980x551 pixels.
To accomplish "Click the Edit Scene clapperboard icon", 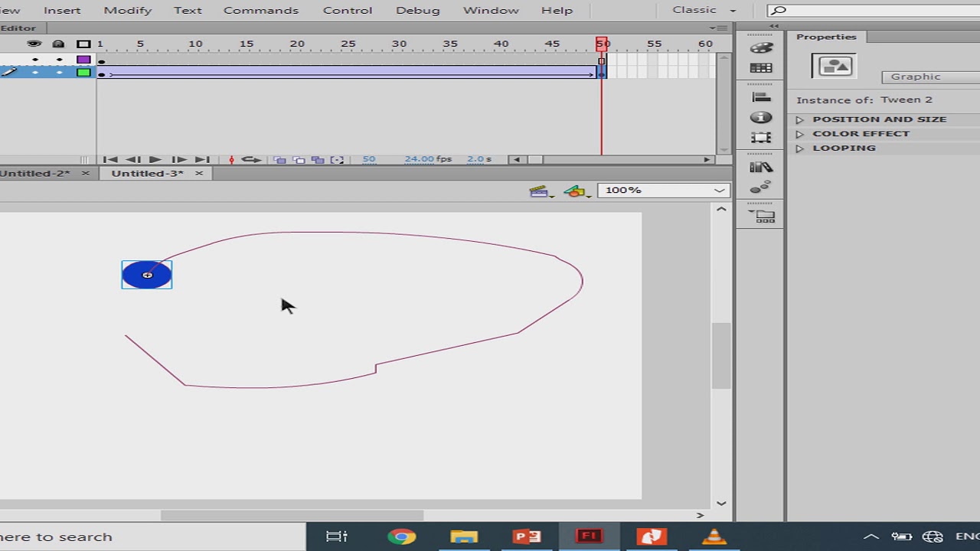I will coord(541,191).
